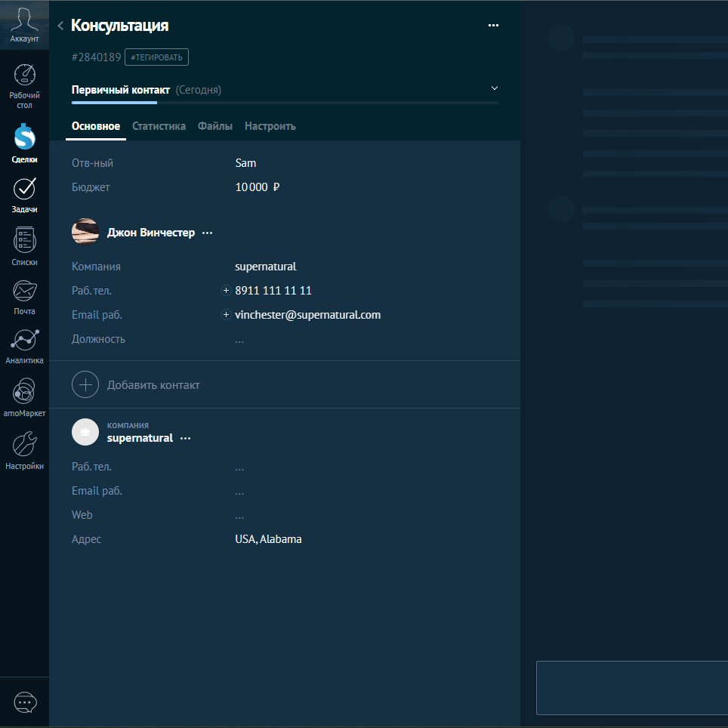The image size is (728, 728).
Task: Switch to the Настроить tab
Action: click(270, 126)
